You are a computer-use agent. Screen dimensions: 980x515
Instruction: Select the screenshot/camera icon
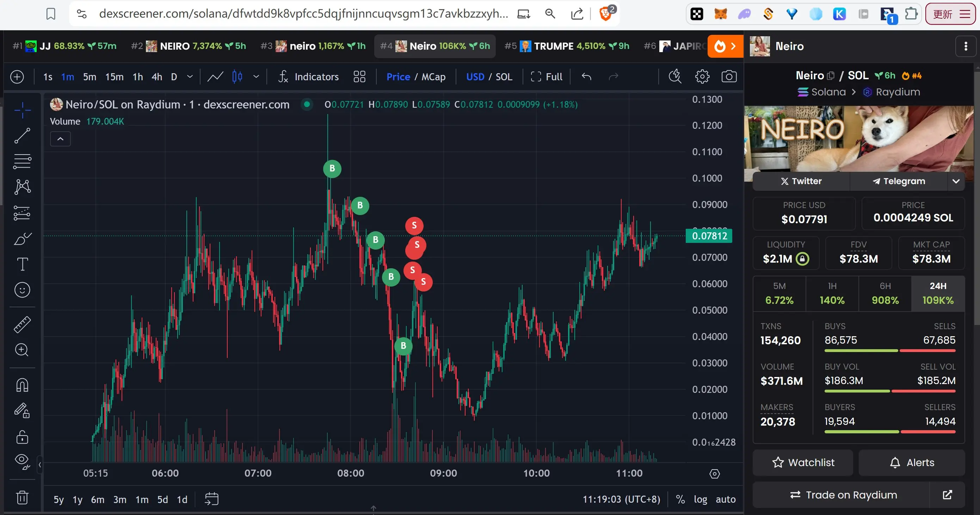pos(729,76)
